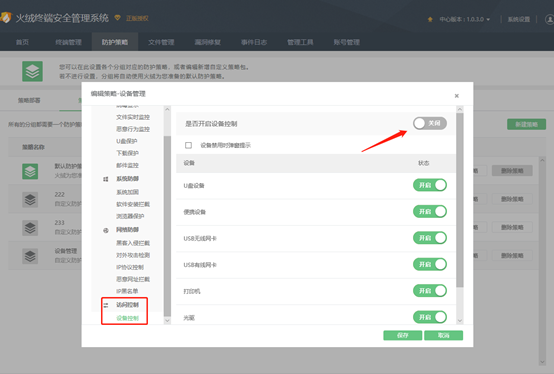Select 设备控制 in the sidebar
Viewport: 554px width, 374px height.
point(127,318)
